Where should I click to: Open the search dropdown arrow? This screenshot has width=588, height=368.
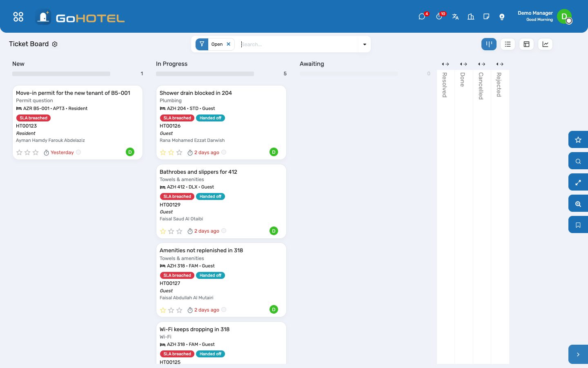click(x=365, y=44)
